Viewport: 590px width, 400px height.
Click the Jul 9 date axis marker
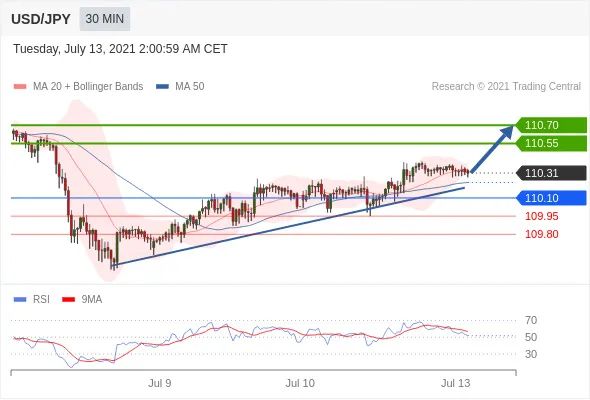point(160,383)
